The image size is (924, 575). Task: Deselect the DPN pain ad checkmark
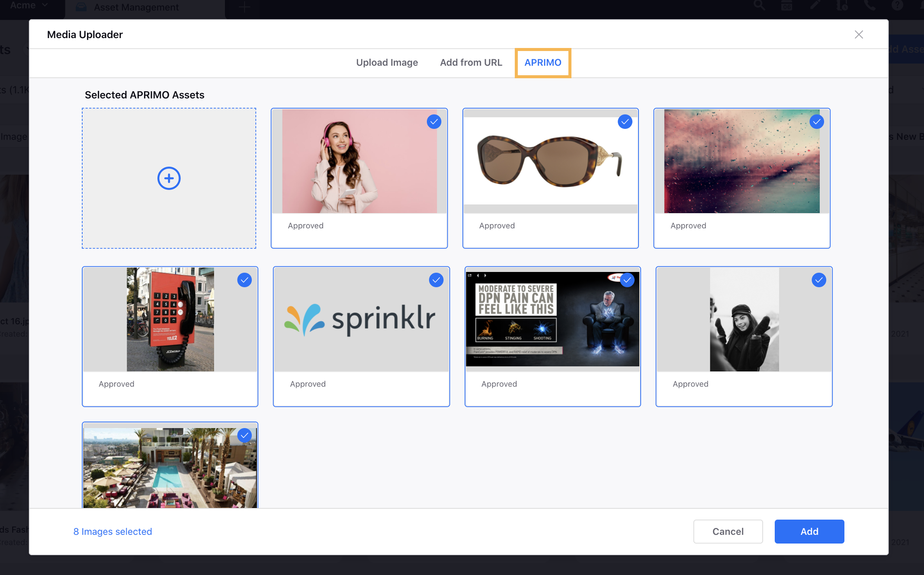[x=627, y=280]
